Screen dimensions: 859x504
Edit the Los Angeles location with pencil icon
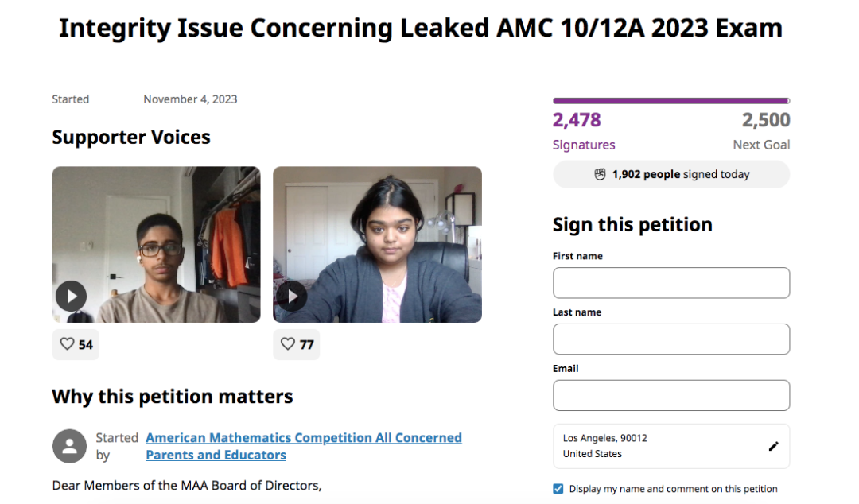[x=773, y=446]
